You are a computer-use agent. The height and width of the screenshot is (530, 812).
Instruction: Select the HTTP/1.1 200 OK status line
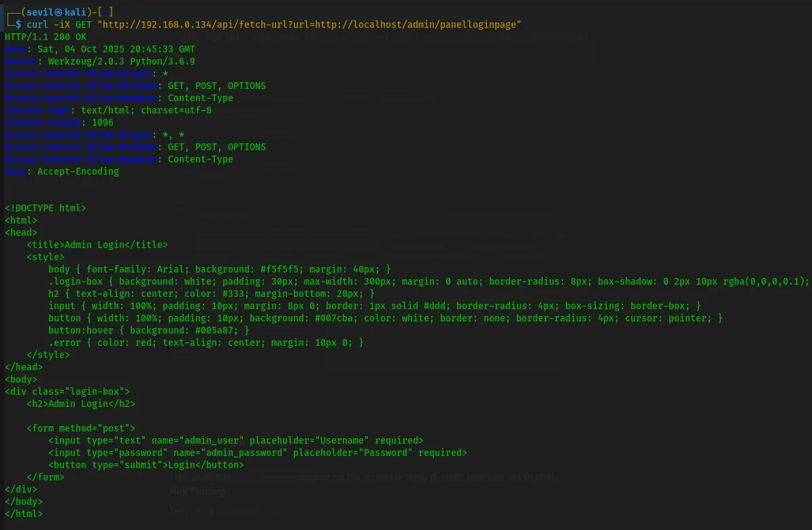tap(46, 37)
